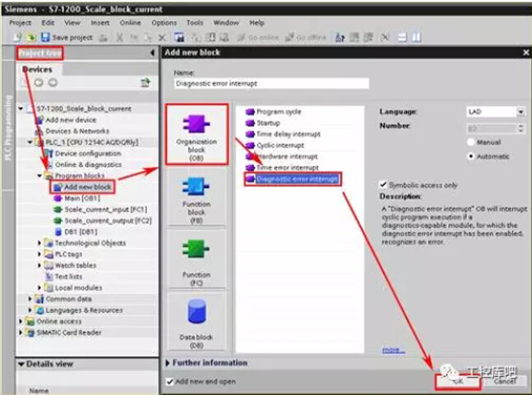Click the more... description link
This screenshot has height=395, width=532.
[x=393, y=350]
